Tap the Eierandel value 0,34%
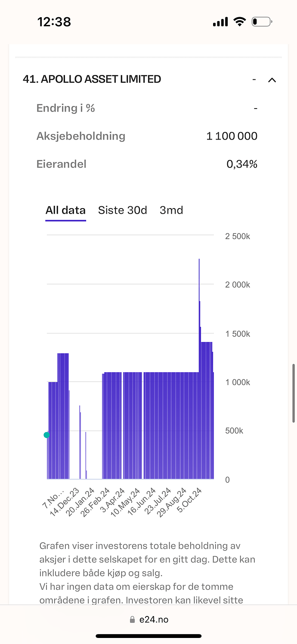The width and height of the screenshot is (297, 644). (242, 164)
